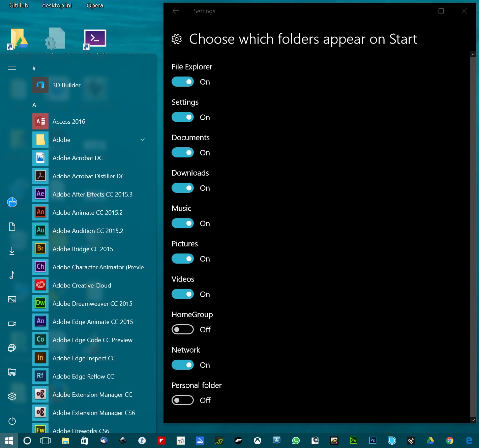This screenshot has height=448, width=479.
Task: Open Adobe Character Animator Preview
Action: pos(91,267)
